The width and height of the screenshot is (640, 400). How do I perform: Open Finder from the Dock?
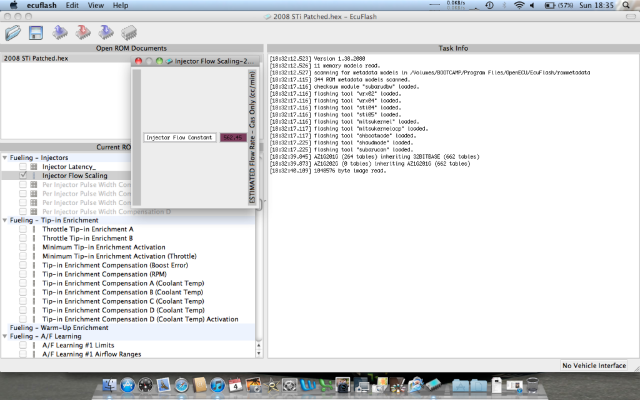pyautogui.click(x=109, y=385)
